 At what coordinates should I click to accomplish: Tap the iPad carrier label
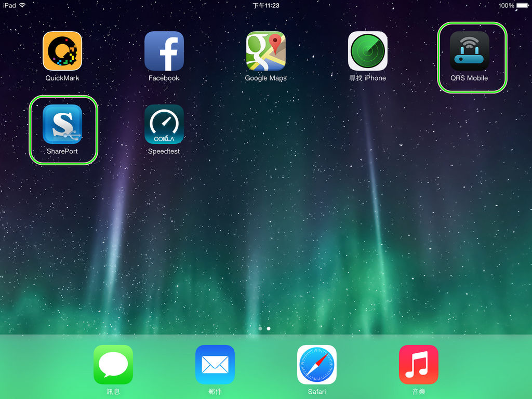(9, 5)
